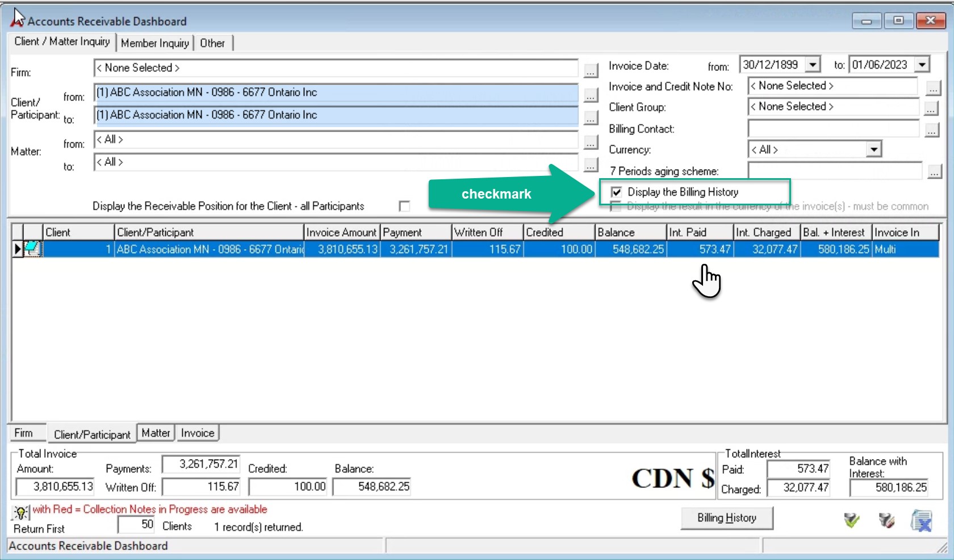Image resolution: width=954 pixels, height=560 pixels.
Task: Select the bottom Matter tab
Action: pos(156,433)
